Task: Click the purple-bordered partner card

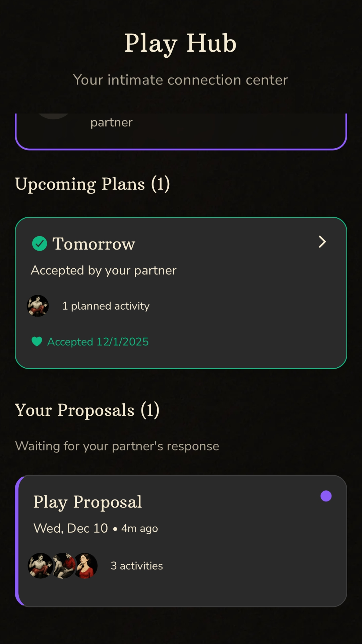Action: 181,131
